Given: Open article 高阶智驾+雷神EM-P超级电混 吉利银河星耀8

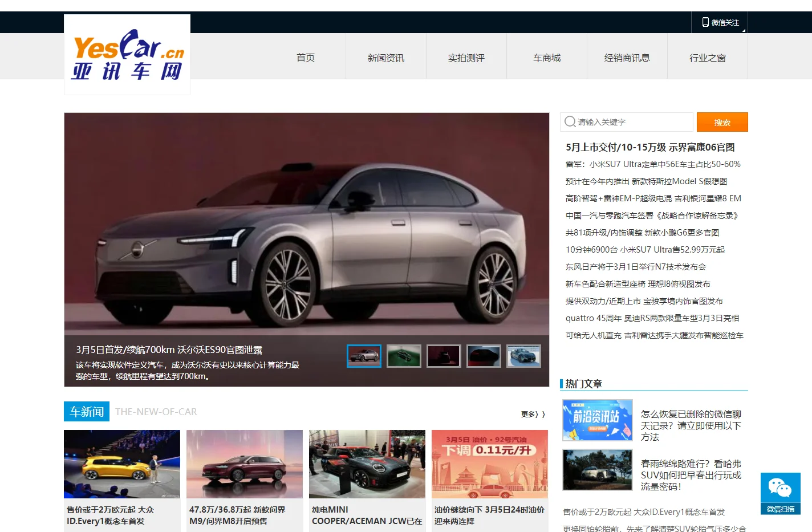Looking at the screenshot, I should tap(653, 198).
